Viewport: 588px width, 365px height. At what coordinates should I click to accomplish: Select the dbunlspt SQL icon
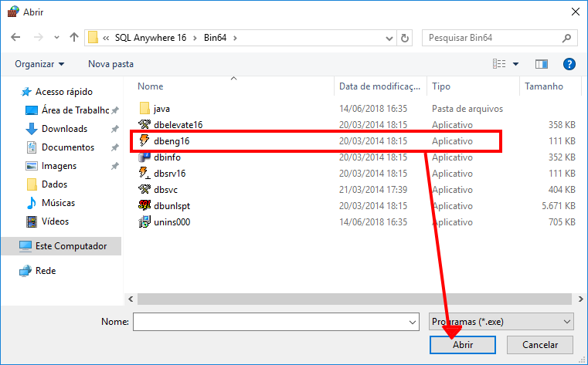(x=144, y=205)
